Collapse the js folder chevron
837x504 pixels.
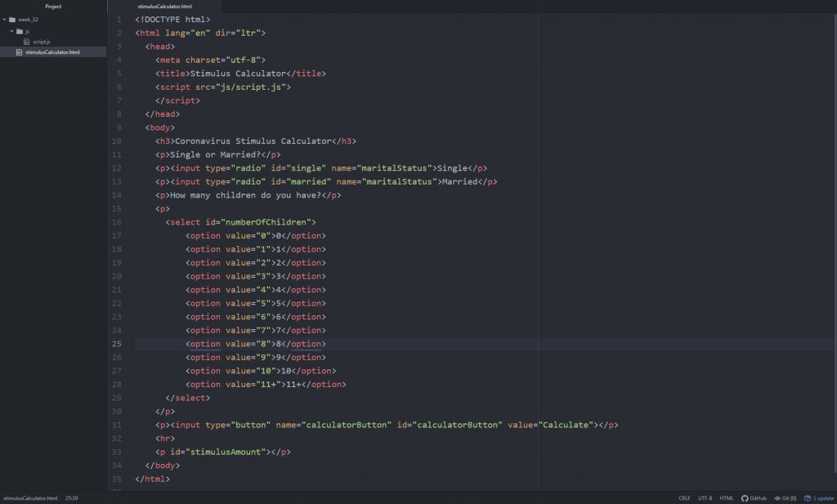pyautogui.click(x=11, y=31)
